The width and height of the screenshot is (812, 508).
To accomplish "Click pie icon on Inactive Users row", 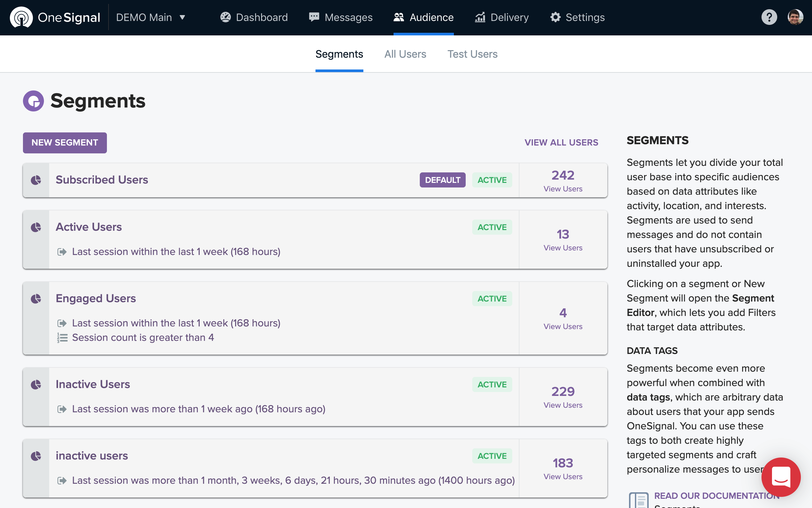I will point(36,384).
